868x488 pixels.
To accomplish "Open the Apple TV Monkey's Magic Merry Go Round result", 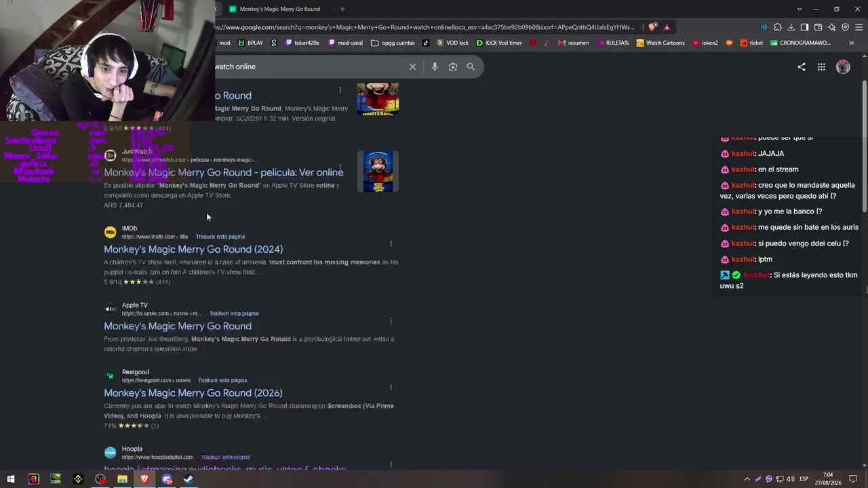I will [x=178, y=326].
